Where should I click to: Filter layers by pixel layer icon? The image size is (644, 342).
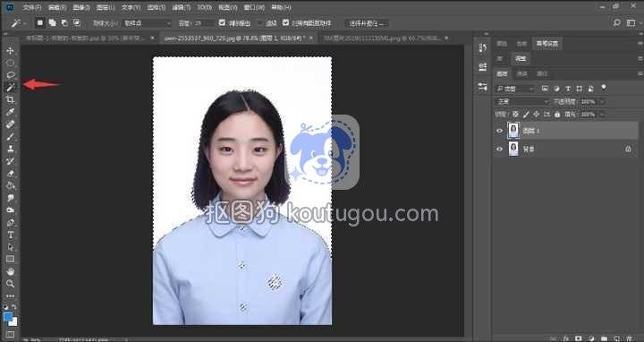[545, 89]
